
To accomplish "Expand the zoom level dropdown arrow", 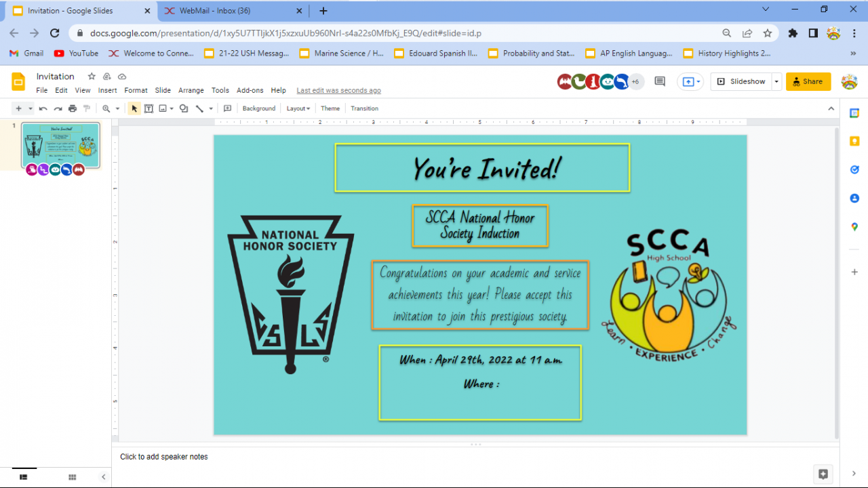I will pos(117,108).
